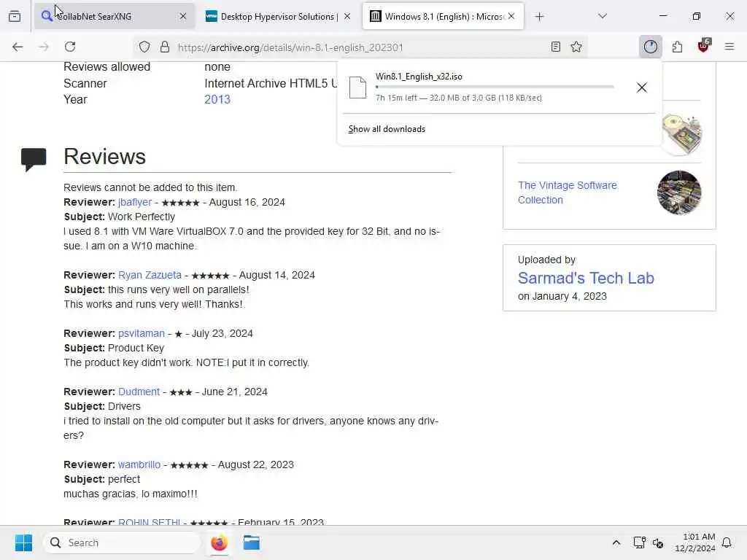Open Firefox application menu
This screenshot has width=747, height=560.
click(x=729, y=47)
